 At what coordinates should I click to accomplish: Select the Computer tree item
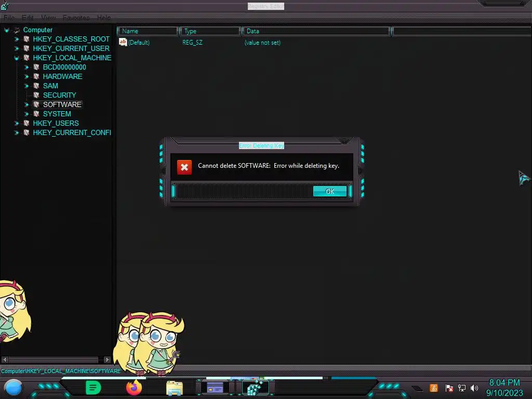[x=37, y=30]
